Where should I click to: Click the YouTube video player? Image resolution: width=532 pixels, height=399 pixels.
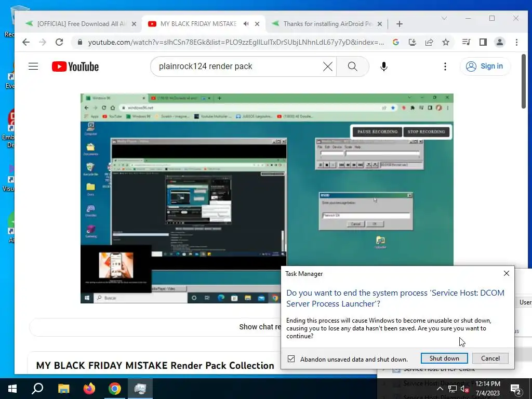click(x=267, y=198)
